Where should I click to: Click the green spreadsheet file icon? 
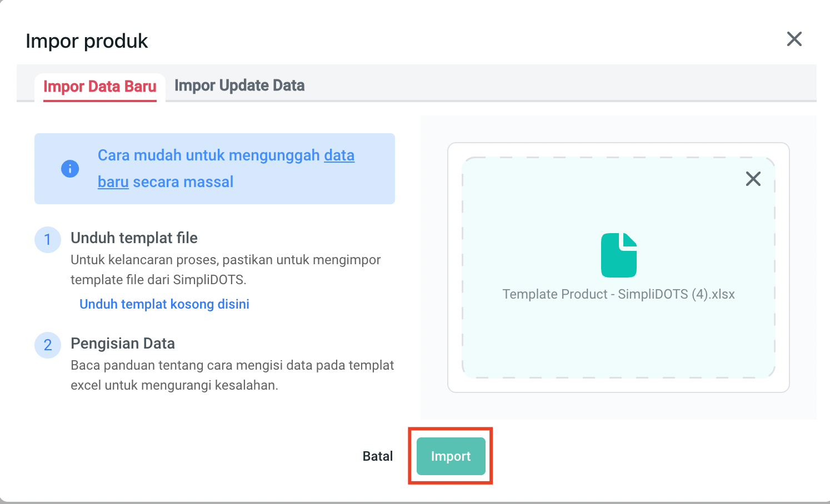618,255
